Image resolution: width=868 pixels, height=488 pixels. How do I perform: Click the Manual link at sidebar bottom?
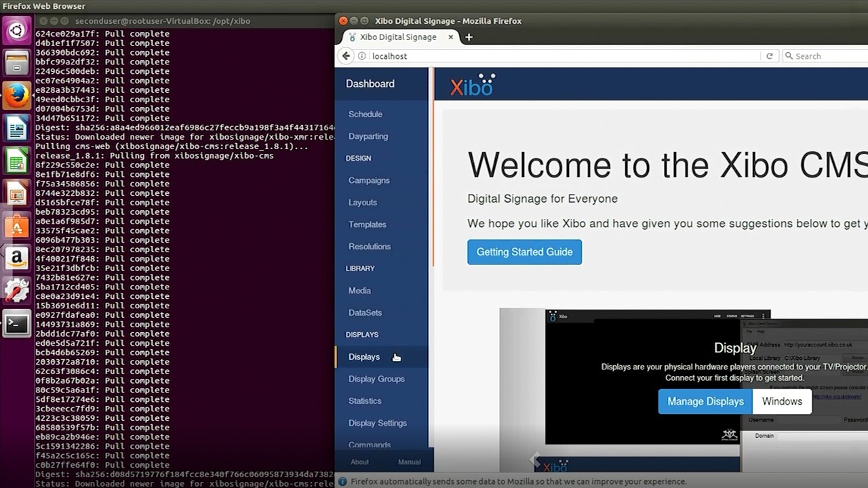tap(410, 462)
